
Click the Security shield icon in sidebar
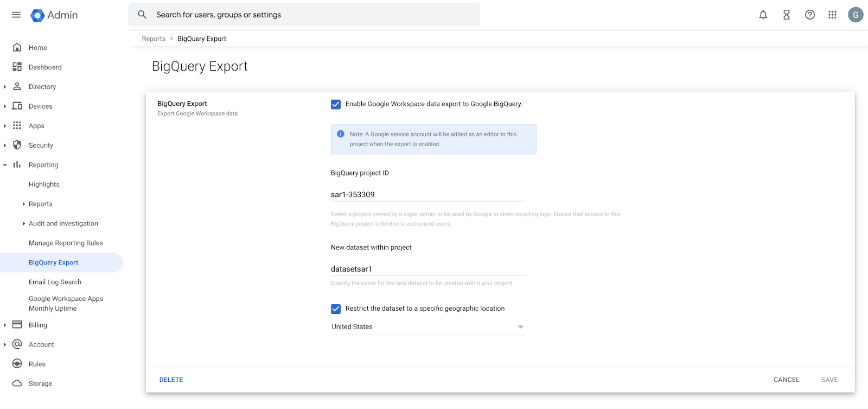(x=17, y=145)
